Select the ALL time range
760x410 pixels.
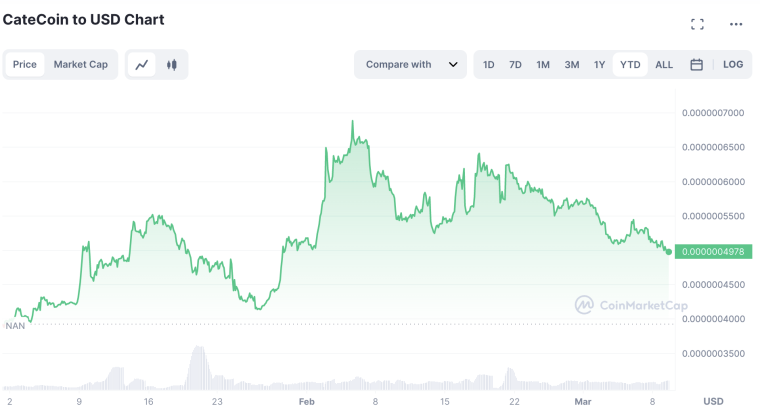coord(664,64)
